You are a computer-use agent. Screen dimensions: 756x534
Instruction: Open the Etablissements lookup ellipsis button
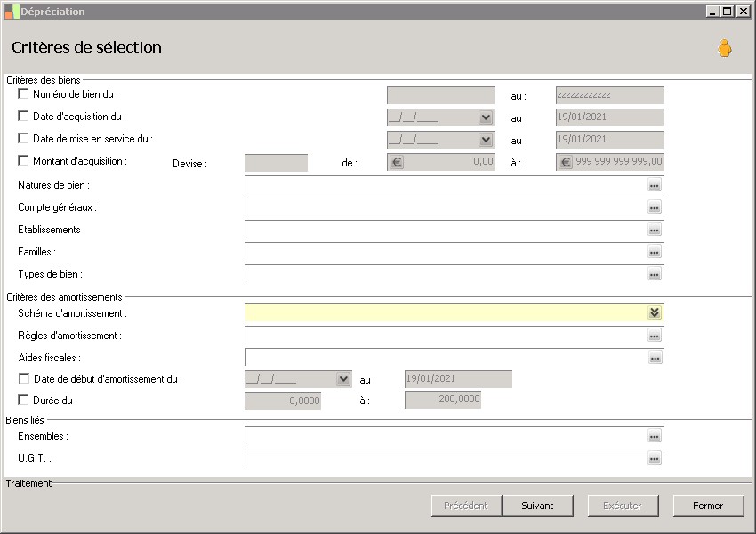655,230
